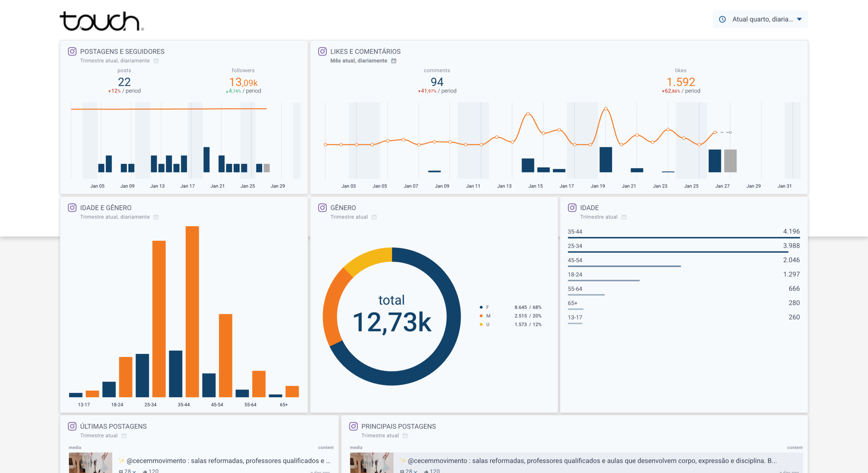Click Instagram icon beside IDADE widget title
This screenshot has width=868, height=473.
572,208
